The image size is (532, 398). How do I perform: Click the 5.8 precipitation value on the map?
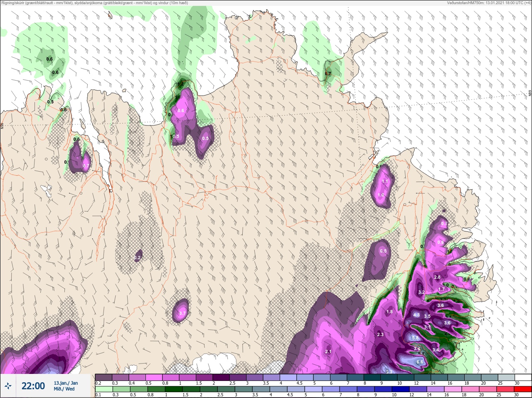tap(415, 338)
